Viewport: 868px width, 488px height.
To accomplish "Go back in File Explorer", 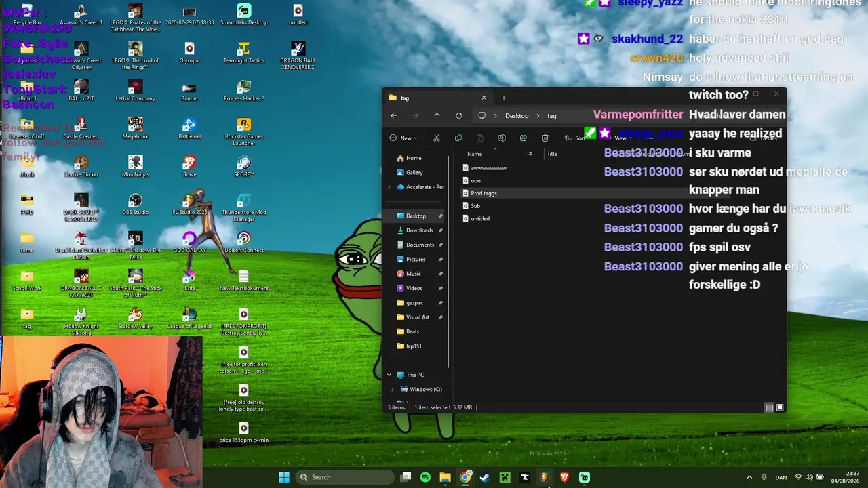I will 393,116.
